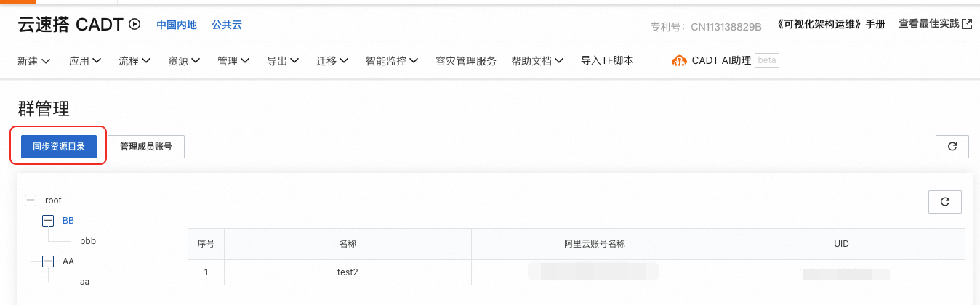Open the 《可视化架构运维》手册 link

(x=831, y=25)
